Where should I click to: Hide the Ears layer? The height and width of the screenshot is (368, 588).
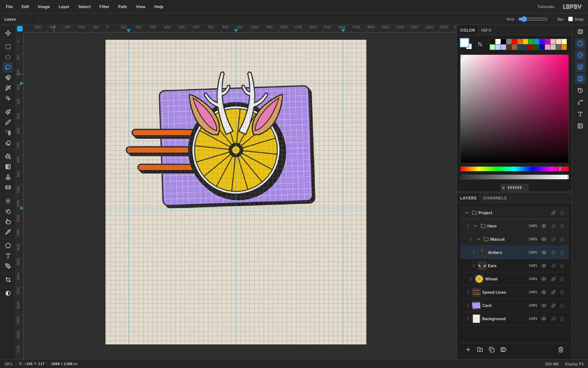pyautogui.click(x=544, y=266)
